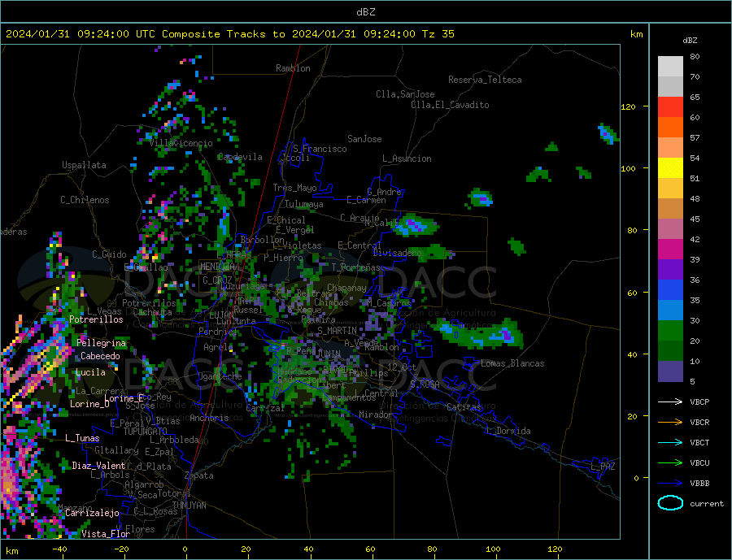Screen dimensions: 732x560
Task: Click the Mirador label
Action: (376, 415)
